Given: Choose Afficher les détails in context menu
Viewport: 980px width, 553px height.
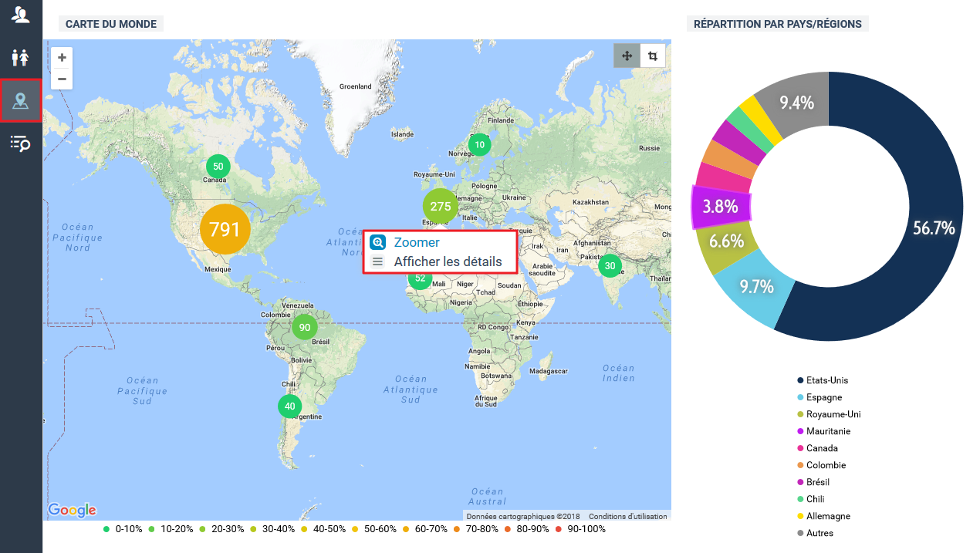Looking at the screenshot, I should pos(448,261).
